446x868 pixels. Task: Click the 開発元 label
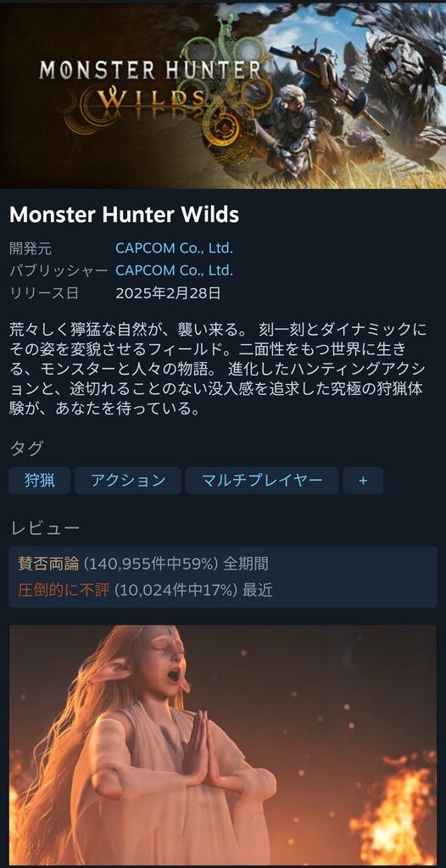point(31,248)
